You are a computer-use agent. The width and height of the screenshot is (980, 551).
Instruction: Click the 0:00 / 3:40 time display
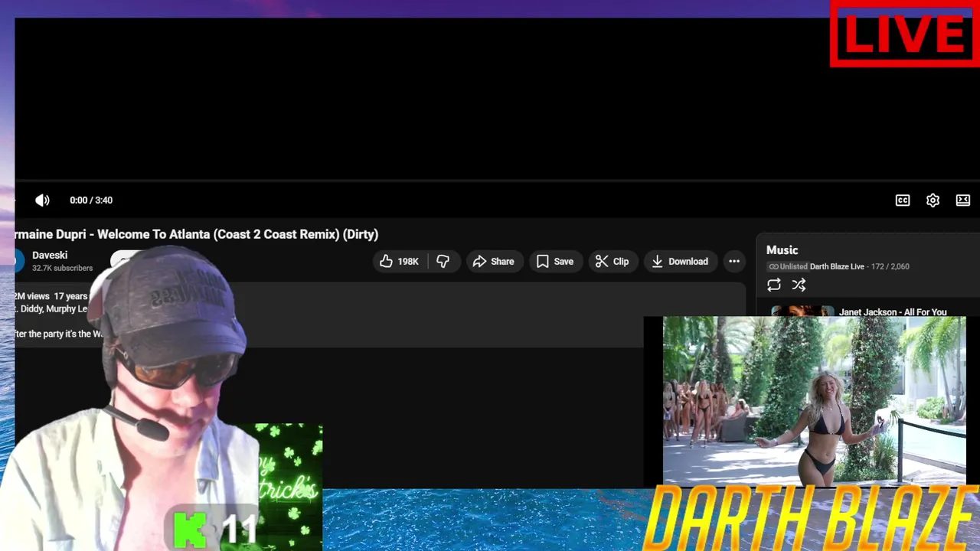point(91,200)
